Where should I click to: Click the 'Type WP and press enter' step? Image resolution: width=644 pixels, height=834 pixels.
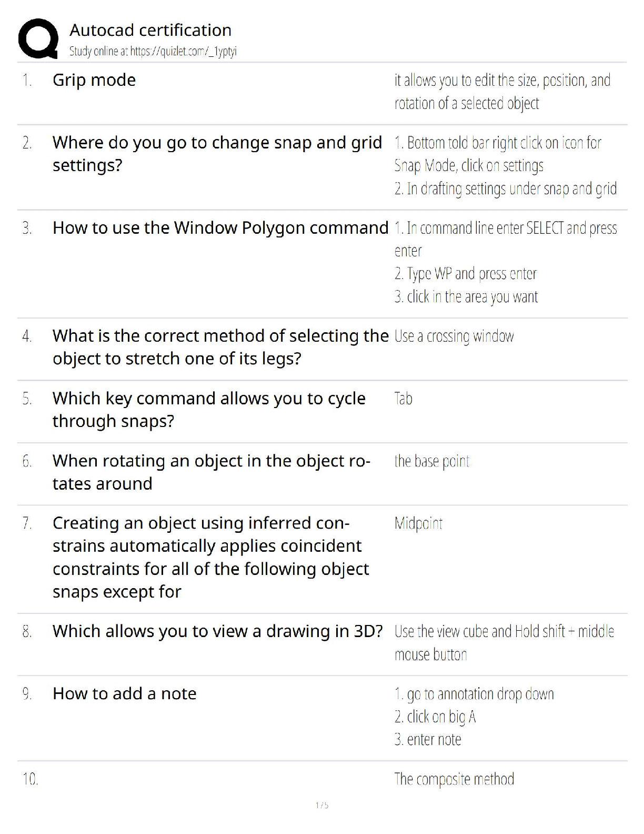coord(466,274)
